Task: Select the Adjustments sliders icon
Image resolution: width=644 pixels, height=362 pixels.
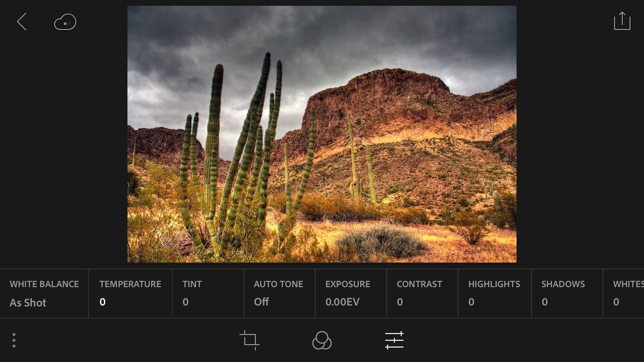Action: 394,340
